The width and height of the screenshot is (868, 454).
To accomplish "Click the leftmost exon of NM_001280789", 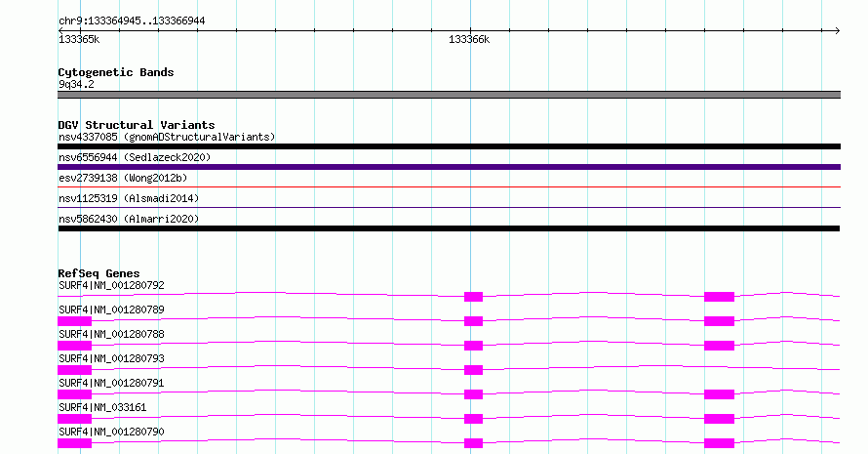I will 75,321.
